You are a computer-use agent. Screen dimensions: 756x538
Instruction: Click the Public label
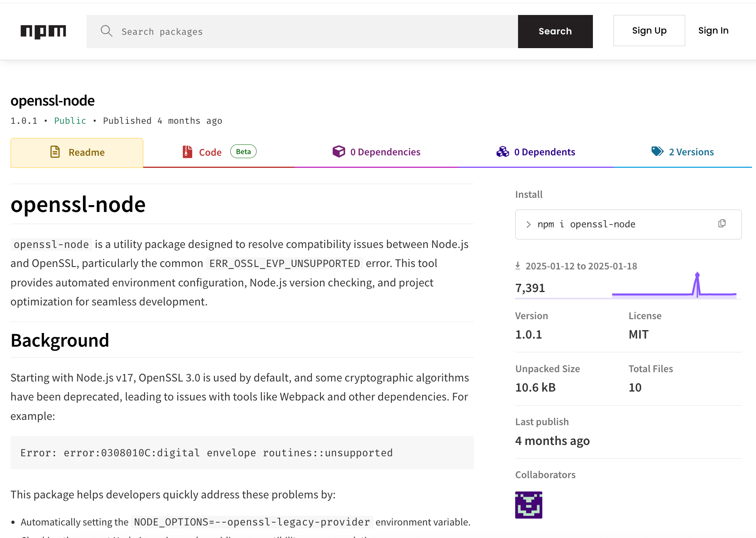[x=70, y=121]
